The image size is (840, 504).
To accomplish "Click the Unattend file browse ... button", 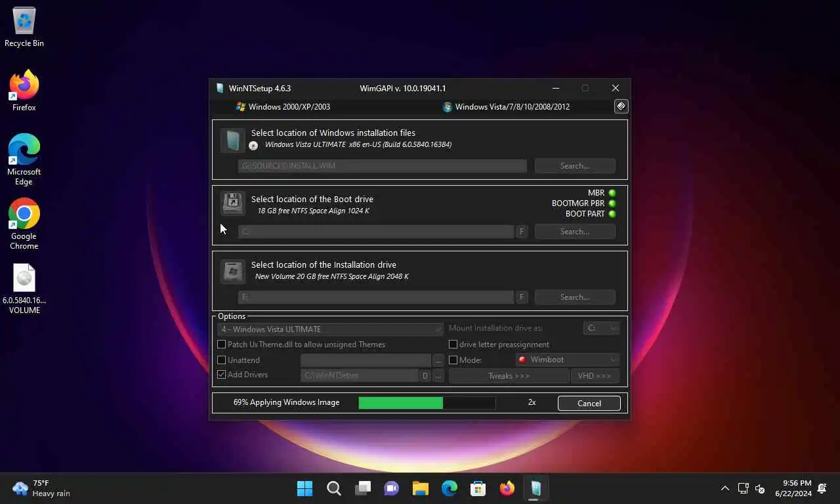I will (x=438, y=360).
